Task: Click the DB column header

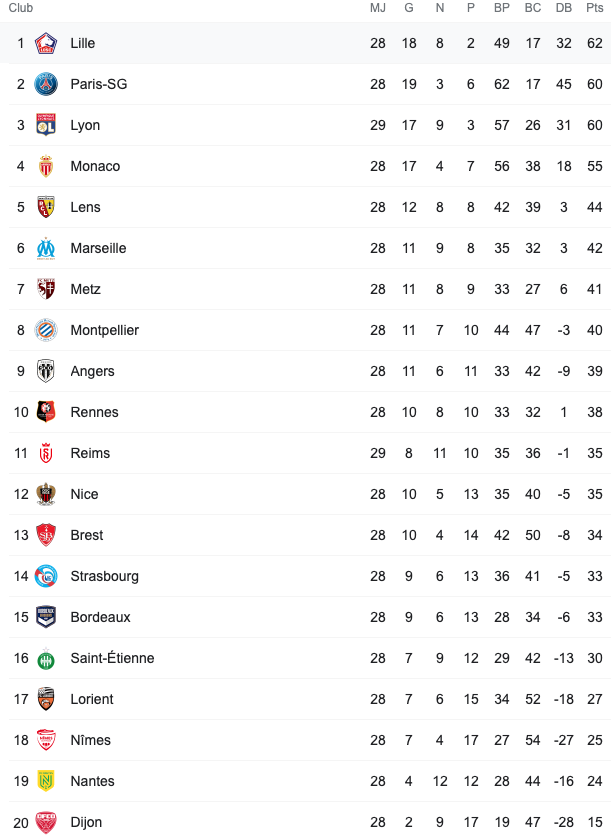Action: [x=564, y=8]
